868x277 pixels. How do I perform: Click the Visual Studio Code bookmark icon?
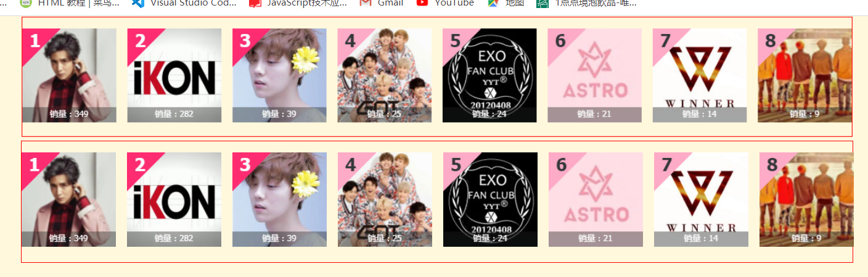coord(137,2)
